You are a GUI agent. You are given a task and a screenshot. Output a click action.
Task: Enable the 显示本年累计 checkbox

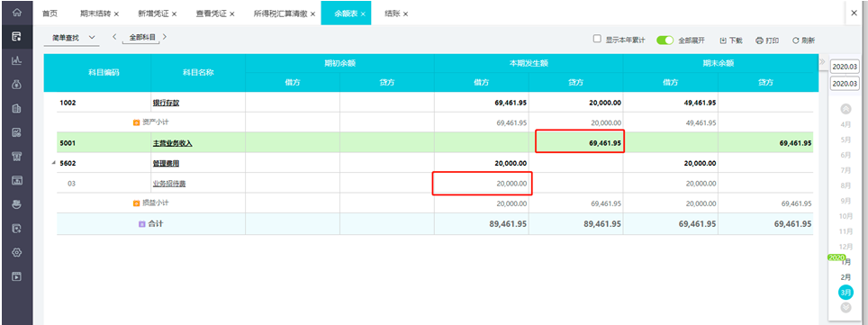pos(597,40)
